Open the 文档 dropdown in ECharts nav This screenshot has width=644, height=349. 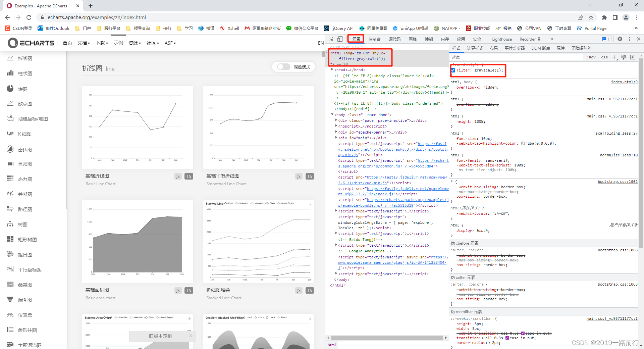click(84, 43)
